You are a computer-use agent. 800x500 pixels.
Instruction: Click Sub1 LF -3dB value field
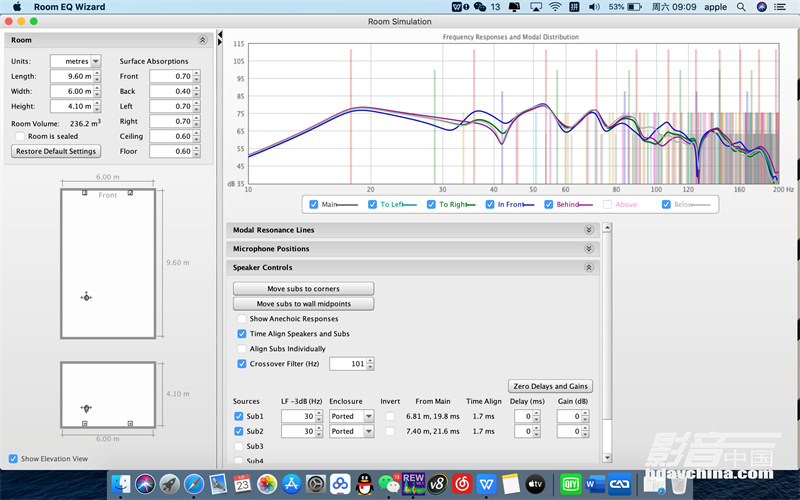[x=298, y=416]
